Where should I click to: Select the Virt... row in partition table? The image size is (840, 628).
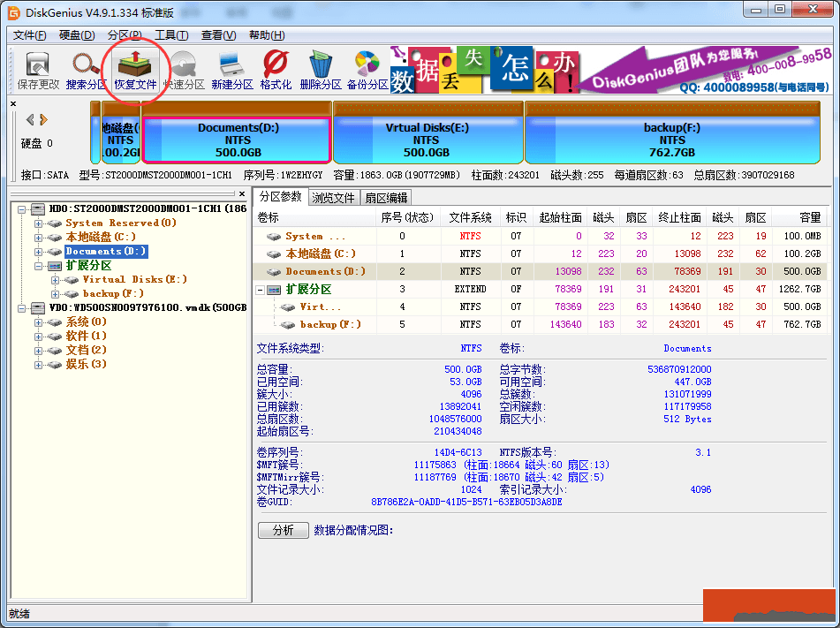click(541, 306)
